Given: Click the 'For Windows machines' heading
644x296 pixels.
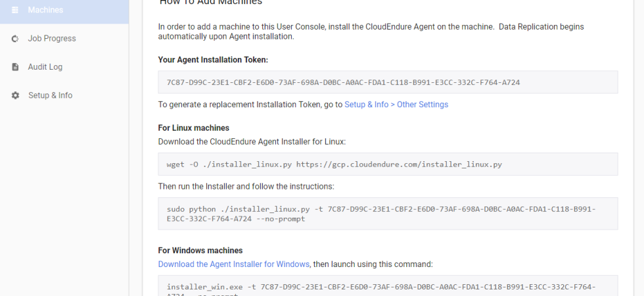Looking at the screenshot, I should (x=200, y=251).
